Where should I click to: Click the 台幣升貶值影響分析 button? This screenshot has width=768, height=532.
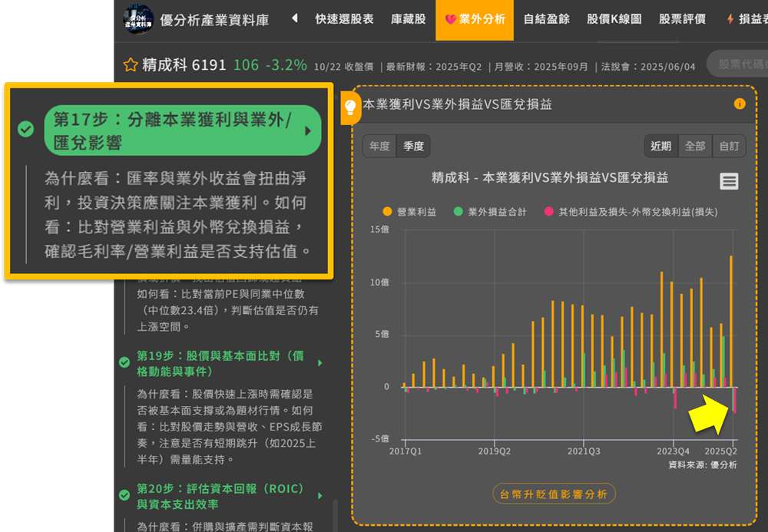tap(554, 494)
